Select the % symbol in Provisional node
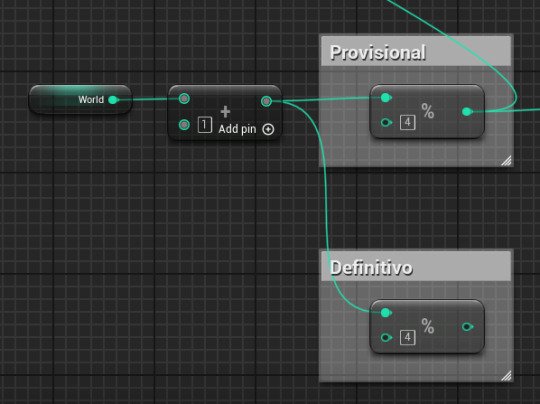 (428, 111)
